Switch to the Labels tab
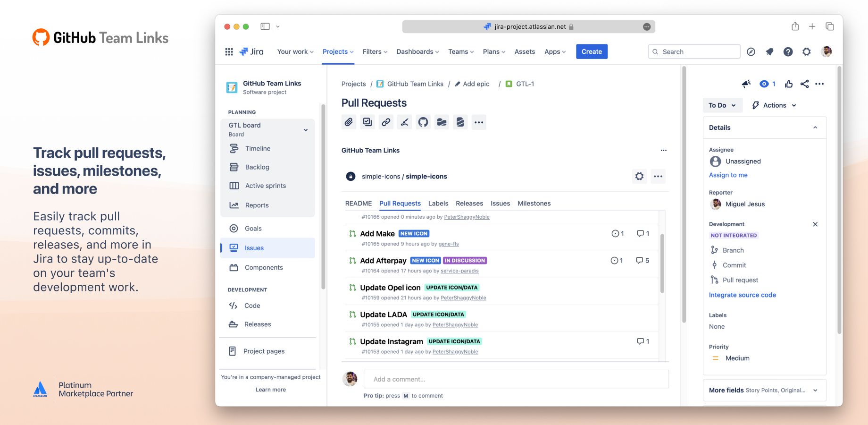868x425 pixels. point(438,204)
